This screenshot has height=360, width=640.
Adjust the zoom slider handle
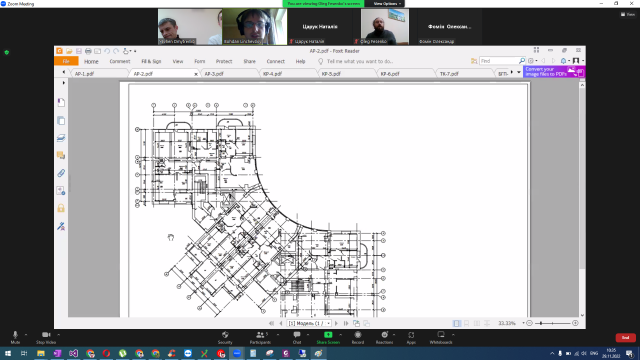pyautogui.click(x=541, y=323)
